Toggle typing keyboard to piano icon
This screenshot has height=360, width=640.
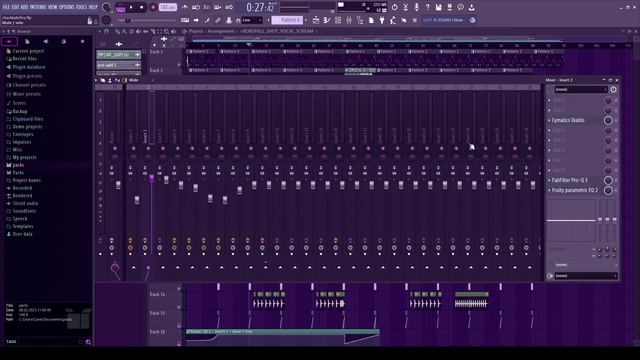tap(185, 20)
